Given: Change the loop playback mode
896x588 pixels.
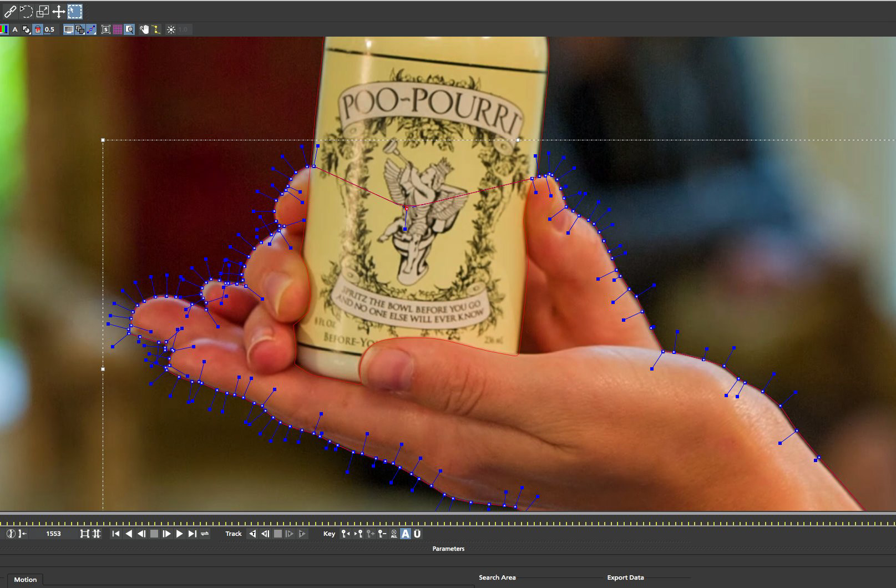Looking at the screenshot, I should 205,534.
